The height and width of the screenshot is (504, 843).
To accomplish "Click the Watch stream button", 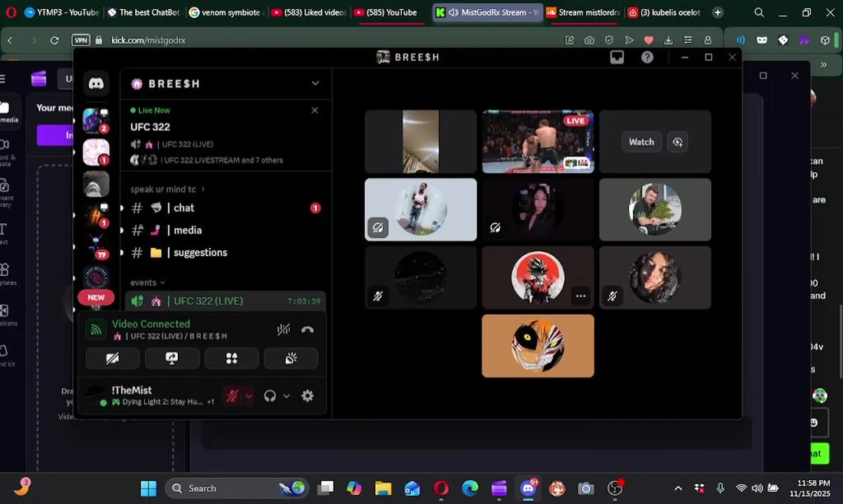I will [641, 142].
